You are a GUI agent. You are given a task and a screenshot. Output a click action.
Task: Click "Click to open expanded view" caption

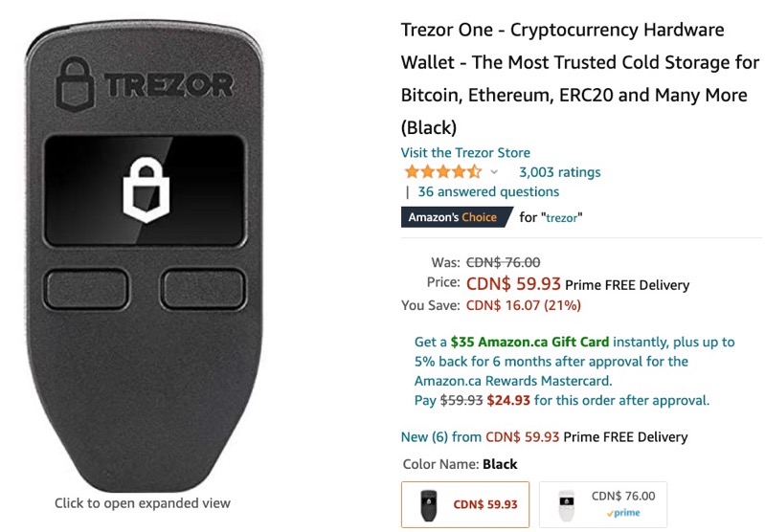point(142,503)
